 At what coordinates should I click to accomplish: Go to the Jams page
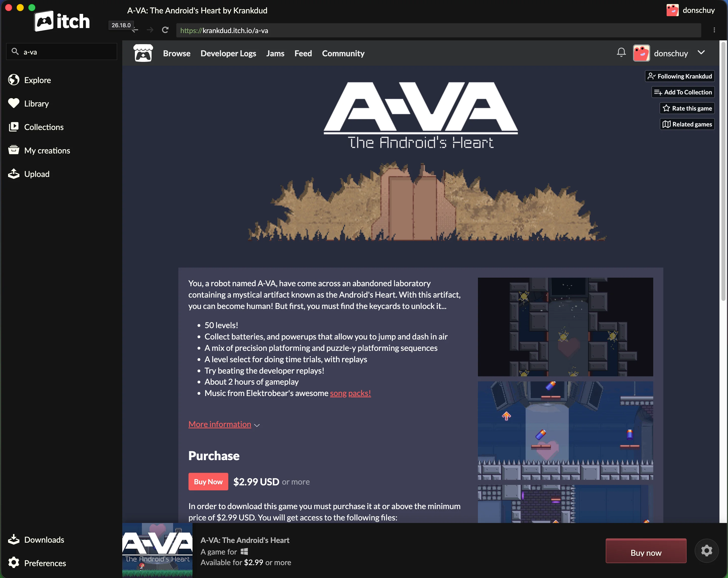(275, 53)
